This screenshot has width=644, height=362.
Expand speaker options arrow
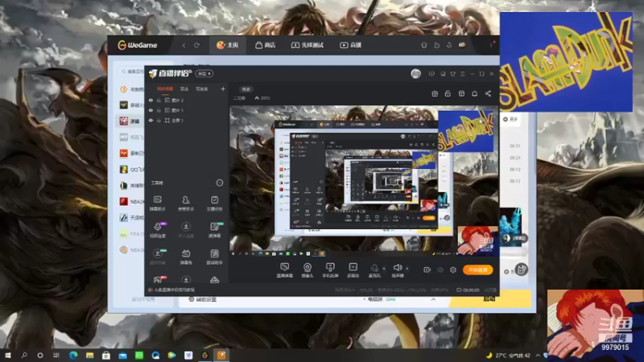click(x=407, y=269)
